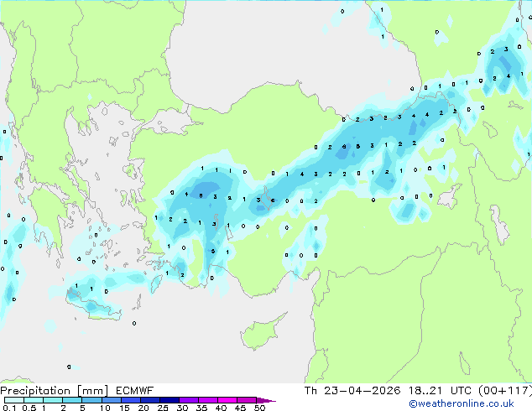The width and height of the screenshot is (532, 411).
Task: Click the above-50 mm arrow tip of legend
Action: click(x=266, y=401)
